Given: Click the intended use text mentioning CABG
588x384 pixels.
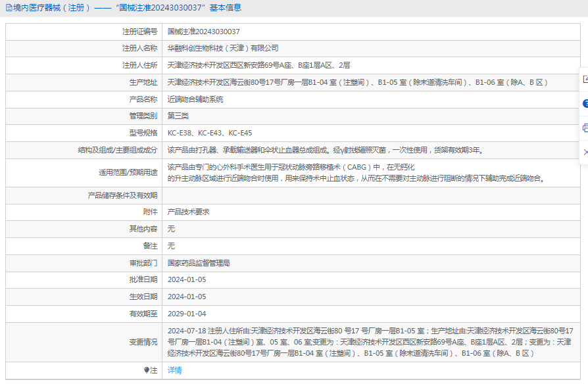Looking at the screenshot, I should coord(357,172).
